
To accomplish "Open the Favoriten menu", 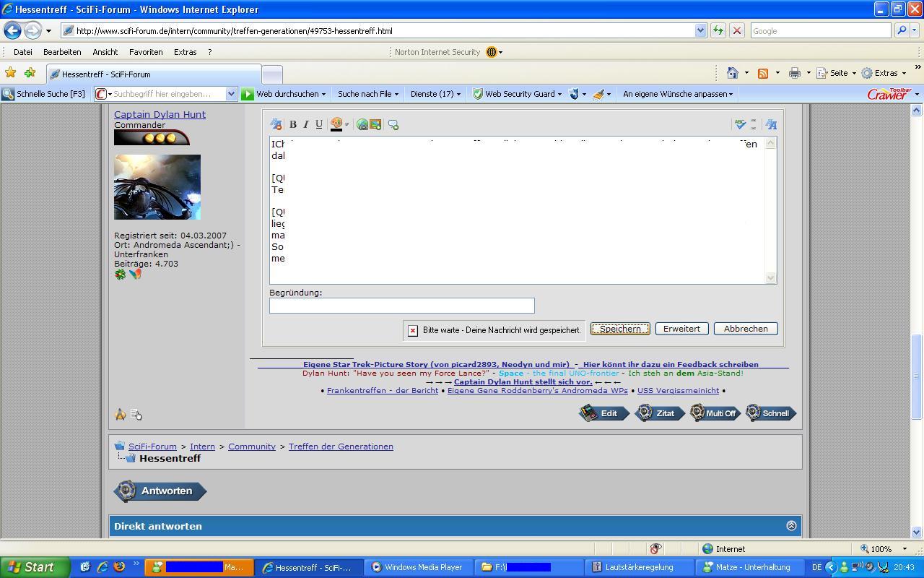I will (146, 52).
